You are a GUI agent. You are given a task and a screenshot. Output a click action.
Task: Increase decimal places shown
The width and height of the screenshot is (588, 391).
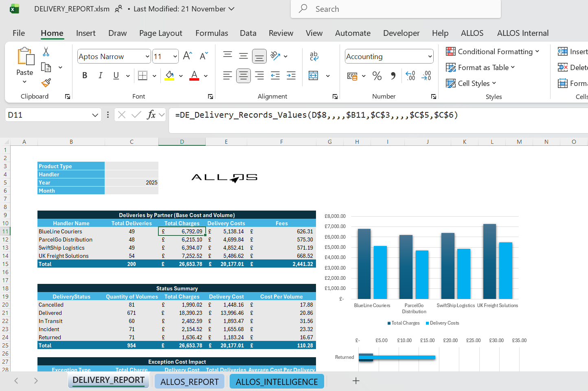point(410,76)
